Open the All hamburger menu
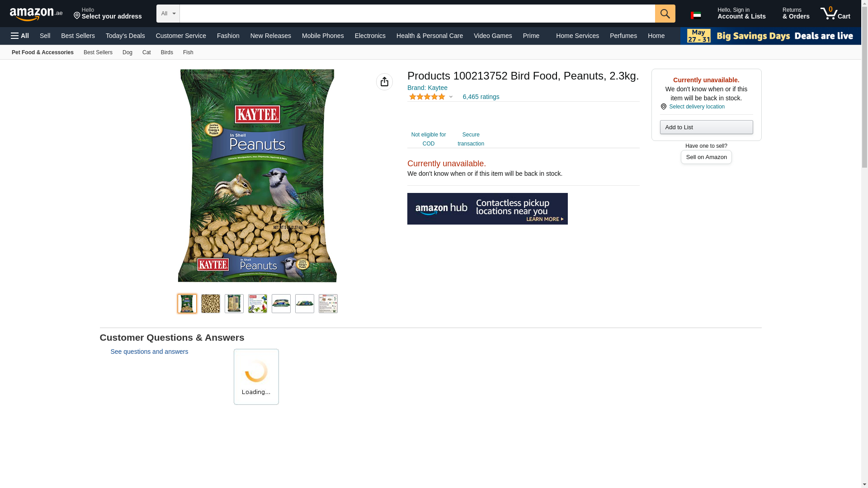 pos(20,36)
